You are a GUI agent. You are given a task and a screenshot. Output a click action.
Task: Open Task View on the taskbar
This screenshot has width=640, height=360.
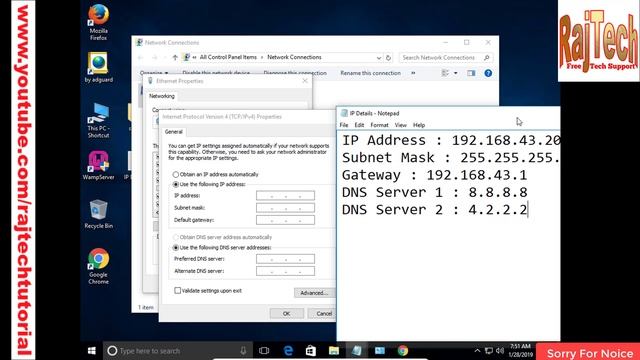[x=264, y=351]
